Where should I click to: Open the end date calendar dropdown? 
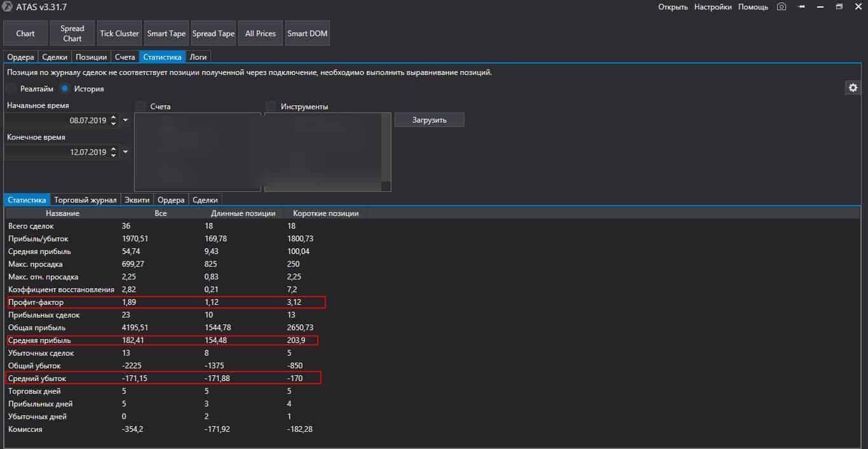pyautogui.click(x=125, y=152)
